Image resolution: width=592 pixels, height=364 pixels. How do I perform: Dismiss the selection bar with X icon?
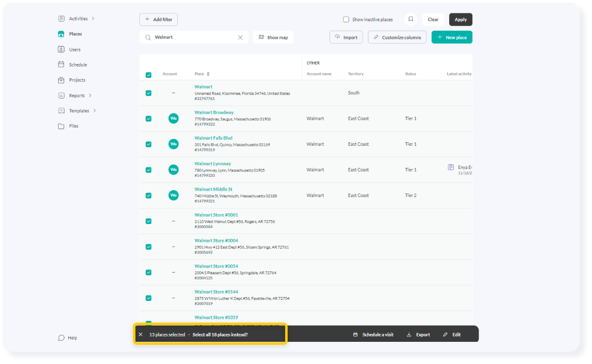140,334
